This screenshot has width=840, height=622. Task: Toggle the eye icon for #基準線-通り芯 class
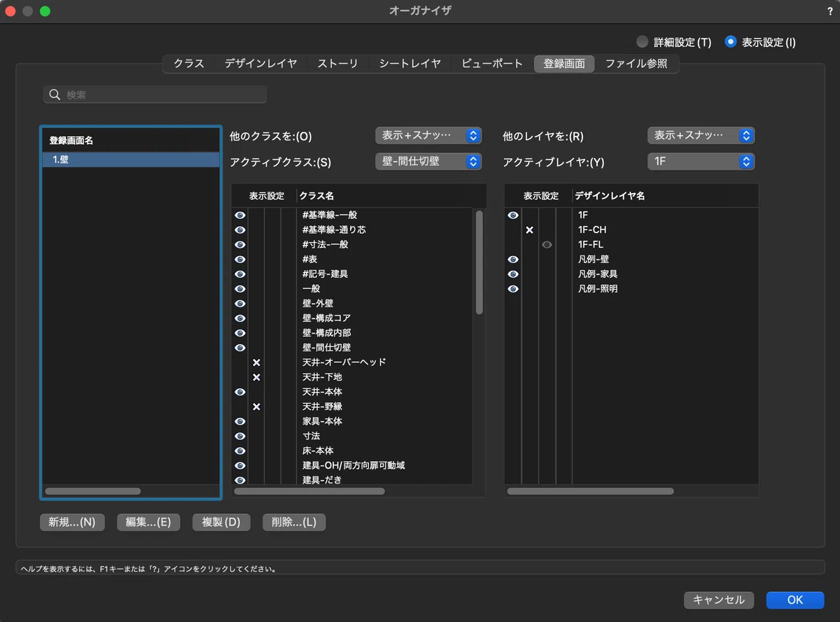(x=240, y=229)
